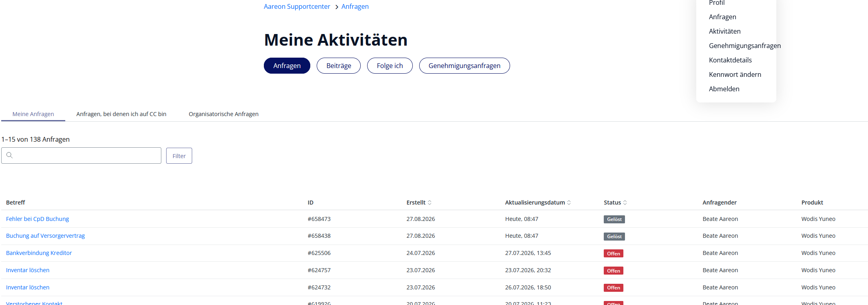Switch to Meine Anfragen tab
Image resolution: width=868 pixels, height=305 pixels.
[x=33, y=114]
